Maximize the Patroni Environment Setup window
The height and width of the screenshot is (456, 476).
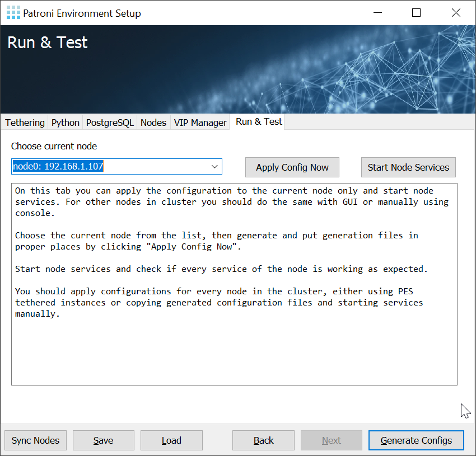coord(416,13)
